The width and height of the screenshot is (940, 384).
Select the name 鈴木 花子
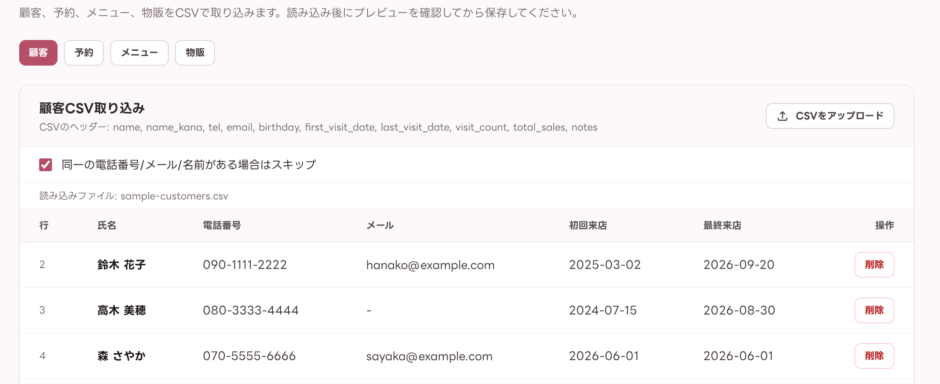pos(121,265)
